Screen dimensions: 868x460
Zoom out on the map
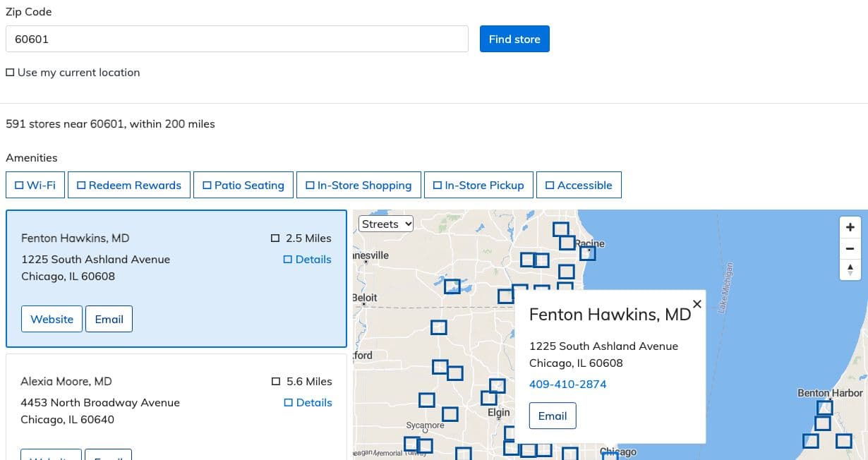(x=850, y=248)
